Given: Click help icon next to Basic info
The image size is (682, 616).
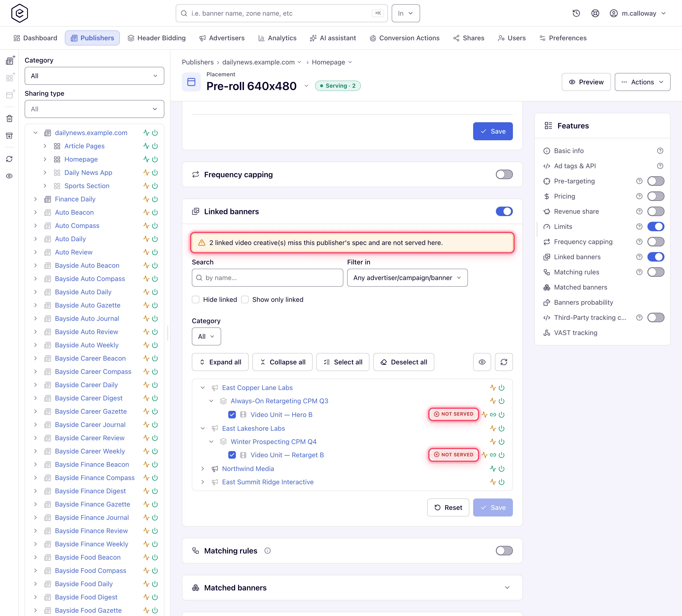Looking at the screenshot, I should [660, 151].
